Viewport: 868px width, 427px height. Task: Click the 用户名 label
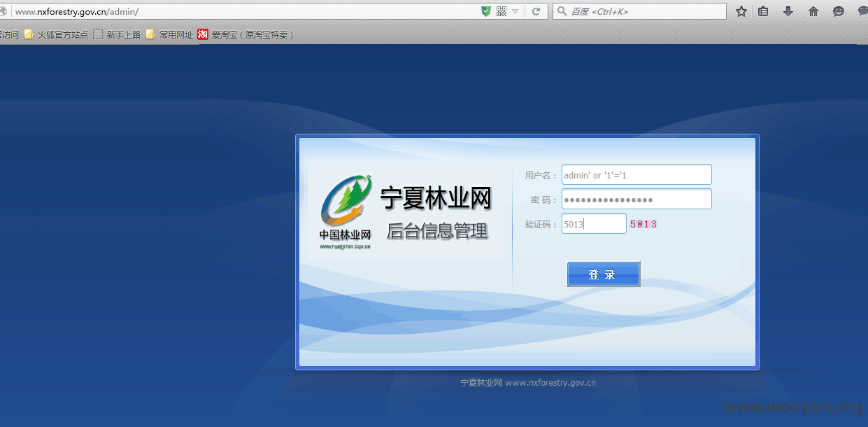pos(541,176)
